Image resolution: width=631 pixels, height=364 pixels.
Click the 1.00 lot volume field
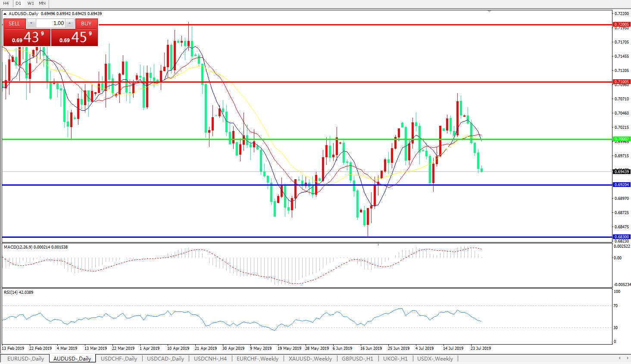coord(51,23)
